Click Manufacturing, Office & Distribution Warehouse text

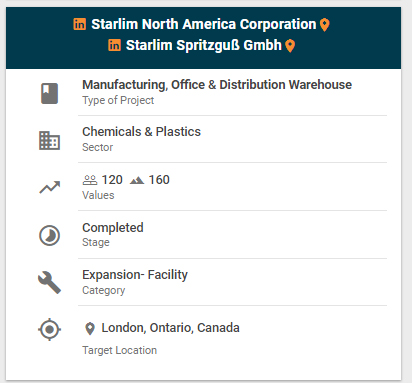point(217,85)
